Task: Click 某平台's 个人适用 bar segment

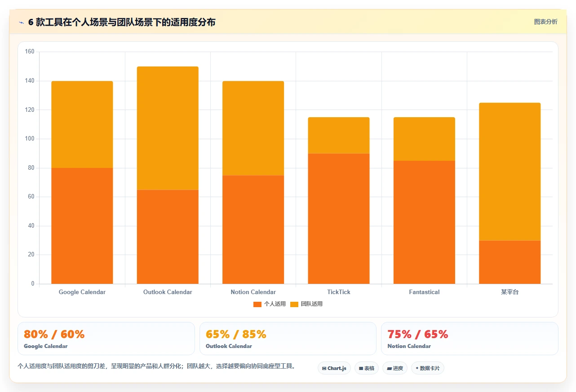Action: pyautogui.click(x=510, y=262)
